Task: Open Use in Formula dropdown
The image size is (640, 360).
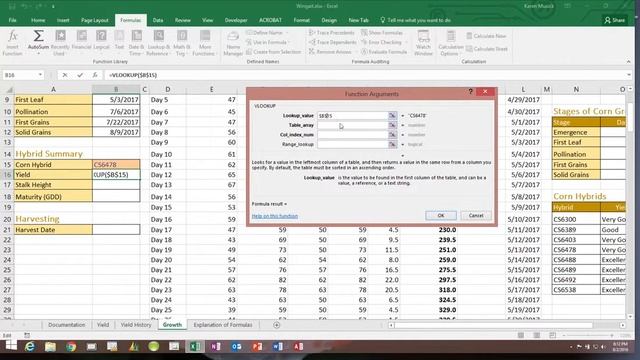Action: coord(267,42)
